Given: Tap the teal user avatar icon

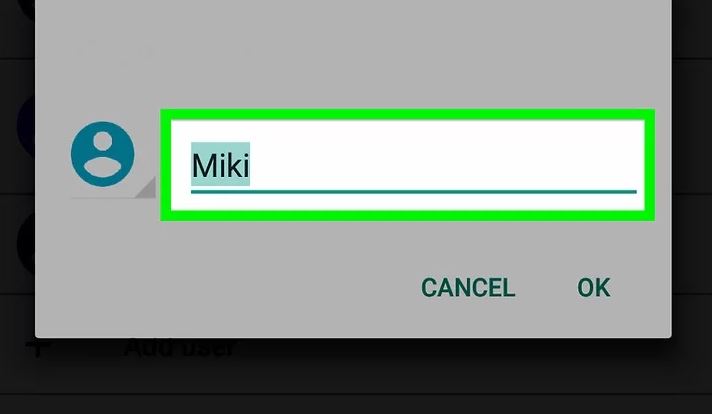Looking at the screenshot, I should (x=103, y=154).
